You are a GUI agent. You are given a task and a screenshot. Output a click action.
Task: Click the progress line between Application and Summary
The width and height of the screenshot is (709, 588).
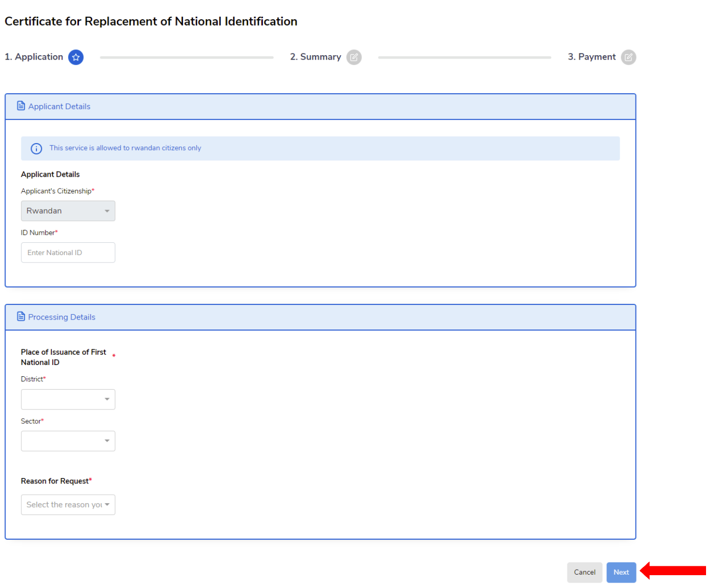pyautogui.click(x=186, y=57)
